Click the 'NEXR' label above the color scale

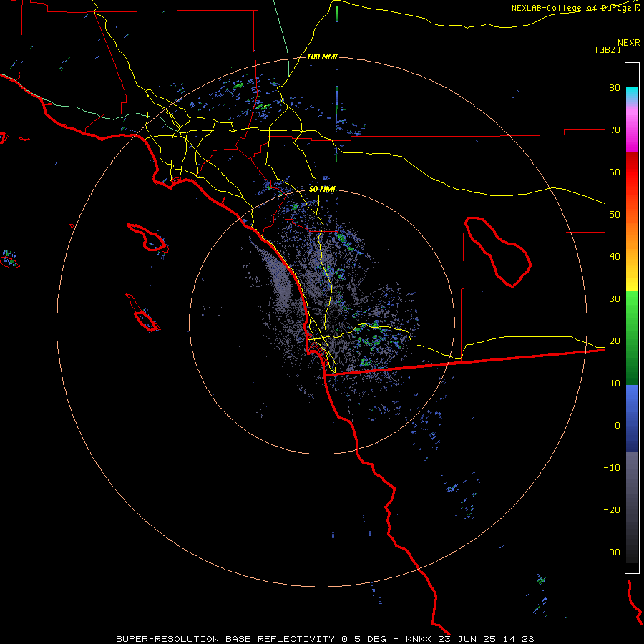(629, 43)
